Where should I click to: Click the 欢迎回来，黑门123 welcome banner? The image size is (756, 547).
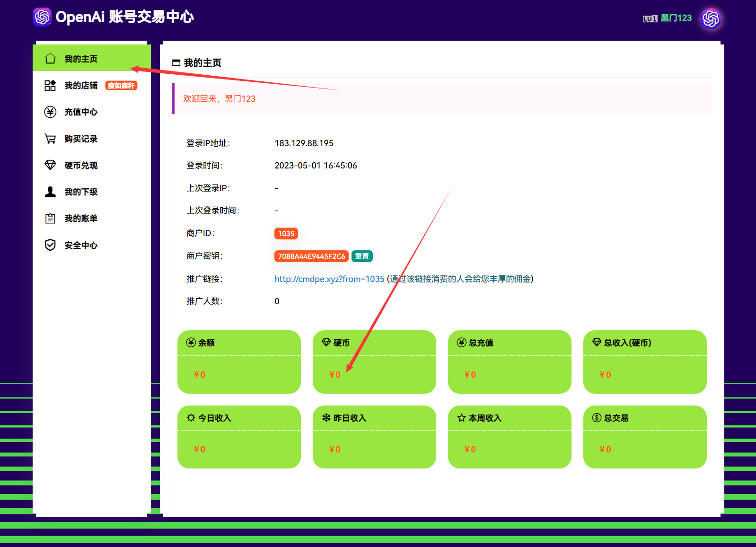pos(442,98)
